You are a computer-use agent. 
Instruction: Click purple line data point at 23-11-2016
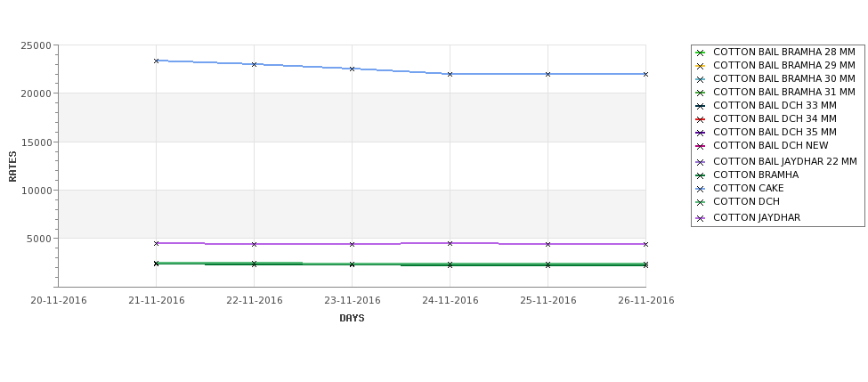tap(352, 244)
